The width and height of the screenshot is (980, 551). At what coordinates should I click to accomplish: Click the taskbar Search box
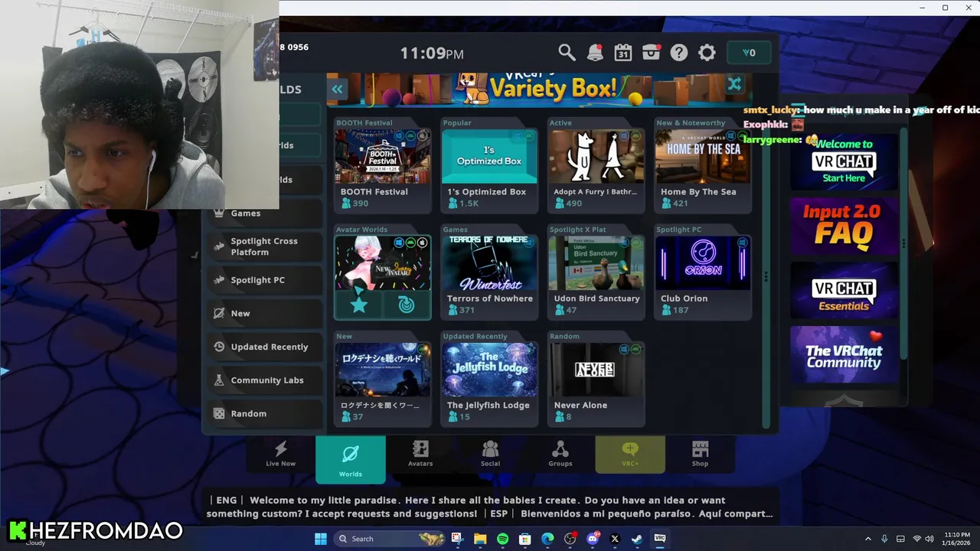coord(390,539)
